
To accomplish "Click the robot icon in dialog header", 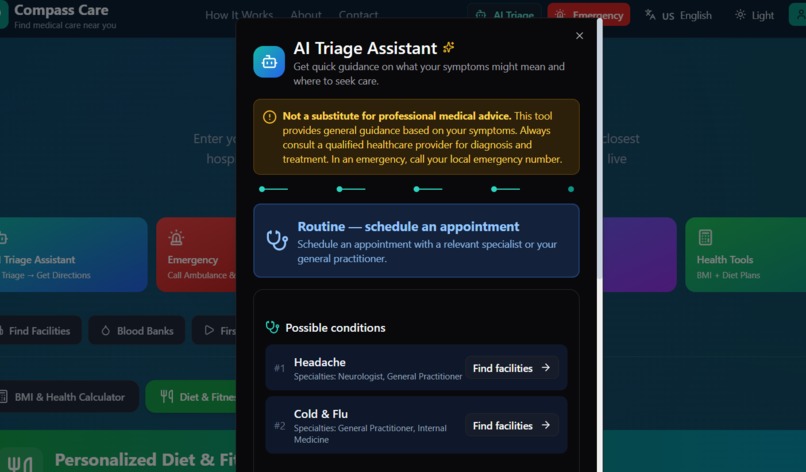I will [269, 62].
